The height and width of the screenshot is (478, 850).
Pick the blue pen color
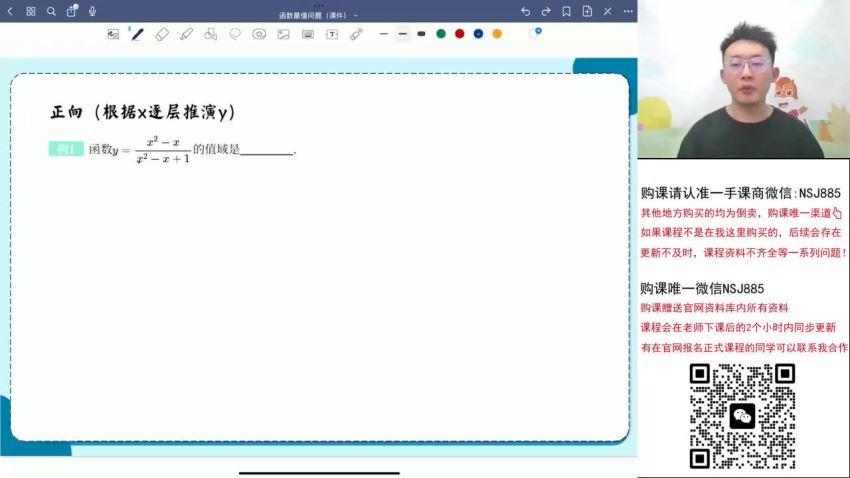point(478,34)
